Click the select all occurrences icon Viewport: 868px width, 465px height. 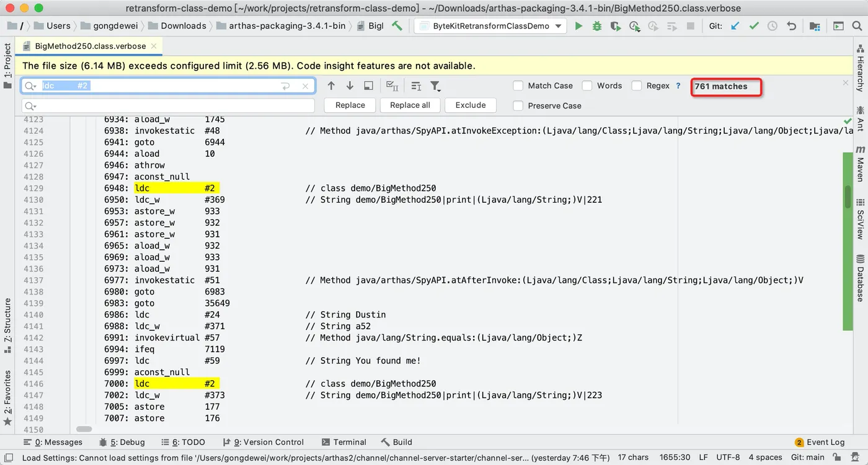(x=392, y=86)
